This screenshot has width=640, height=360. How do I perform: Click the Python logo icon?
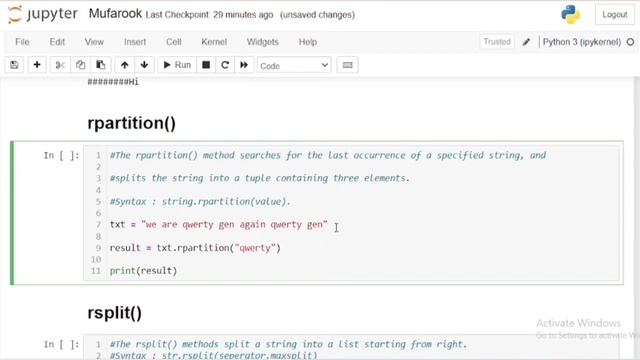[x=571, y=14]
